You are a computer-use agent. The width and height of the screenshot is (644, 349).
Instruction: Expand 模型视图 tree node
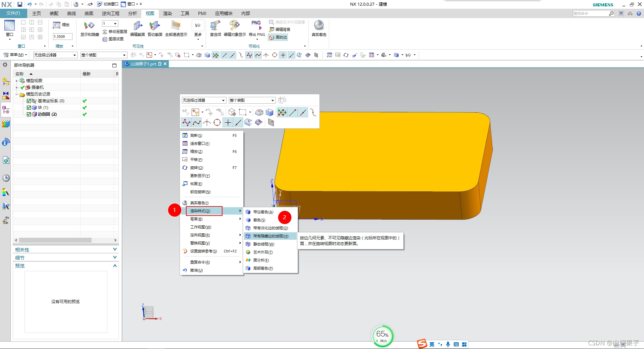tap(16, 81)
